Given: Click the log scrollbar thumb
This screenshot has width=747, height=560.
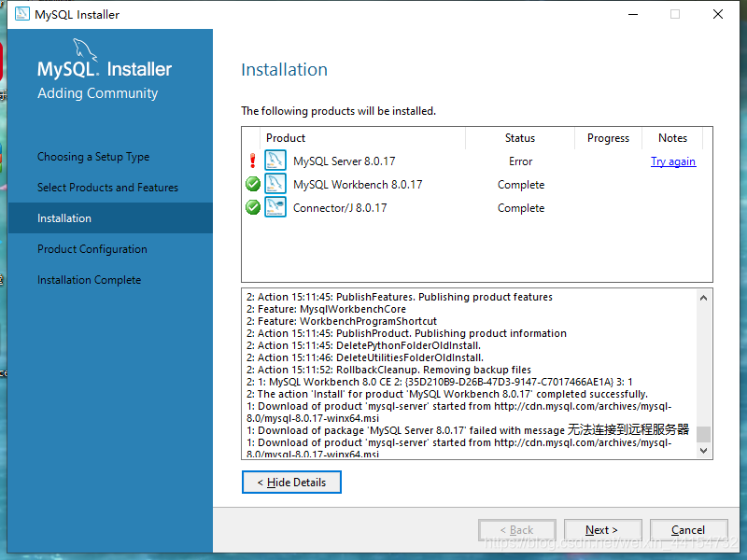Looking at the screenshot, I should click(x=704, y=434).
